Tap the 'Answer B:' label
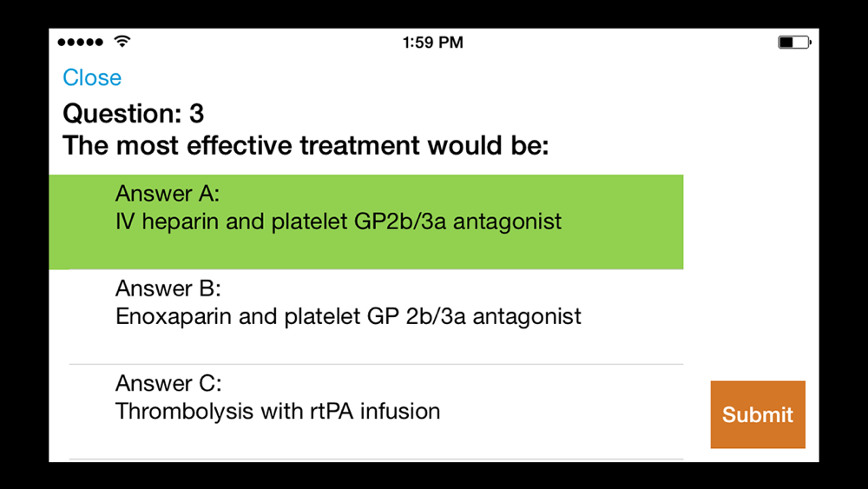Screen dimensions: 868x489 [x=168, y=288]
